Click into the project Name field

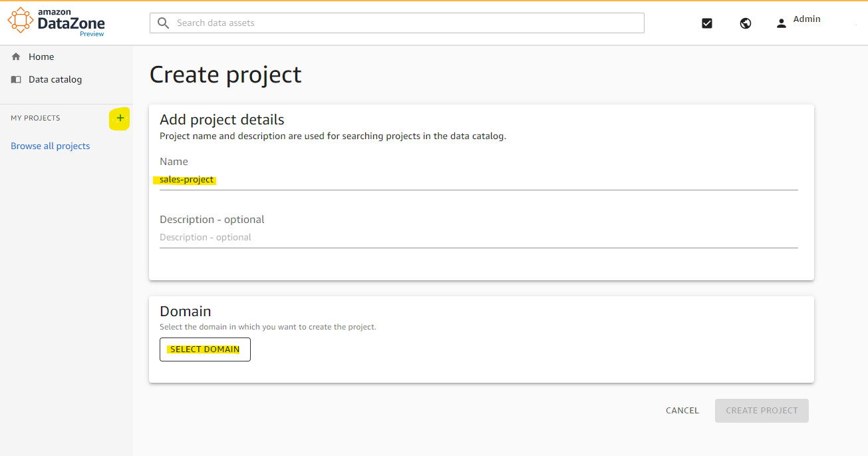479,180
